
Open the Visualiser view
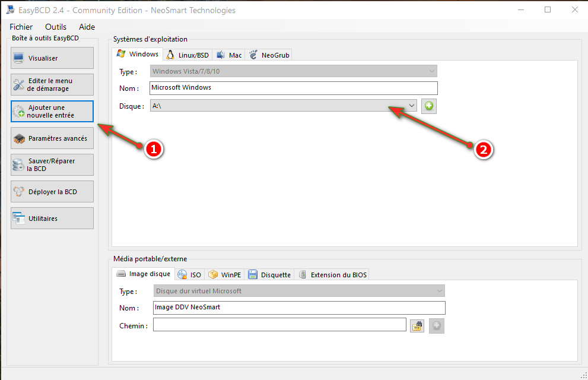pos(52,58)
